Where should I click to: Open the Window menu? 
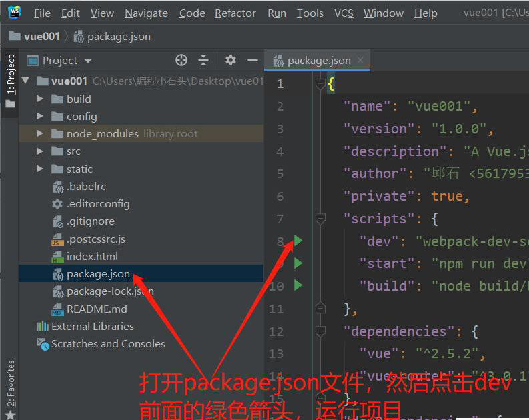(x=384, y=13)
